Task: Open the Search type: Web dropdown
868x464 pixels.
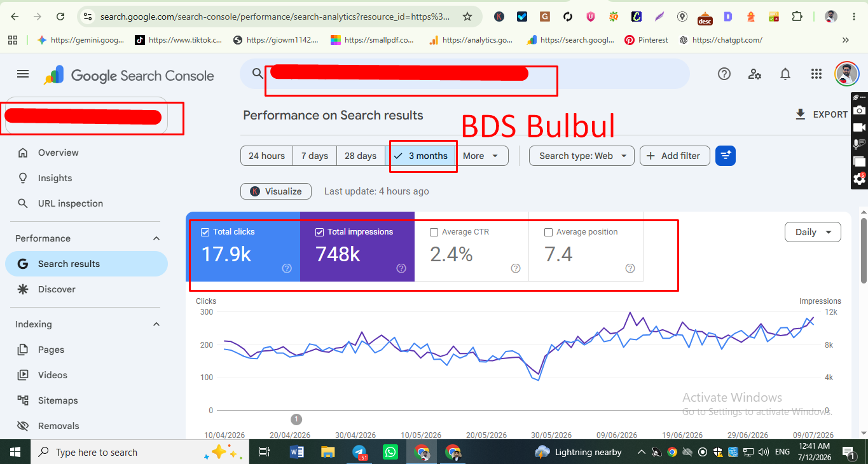Action: (x=582, y=156)
